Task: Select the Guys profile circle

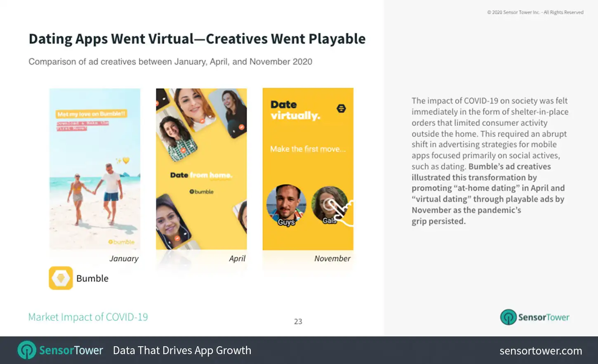Action: click(286, 205)
